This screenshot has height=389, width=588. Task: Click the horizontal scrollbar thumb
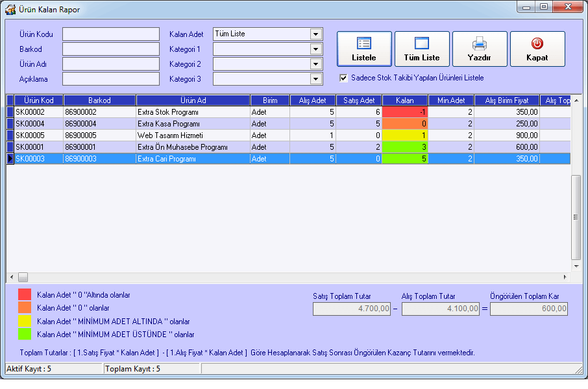click(x=23, y=277)
